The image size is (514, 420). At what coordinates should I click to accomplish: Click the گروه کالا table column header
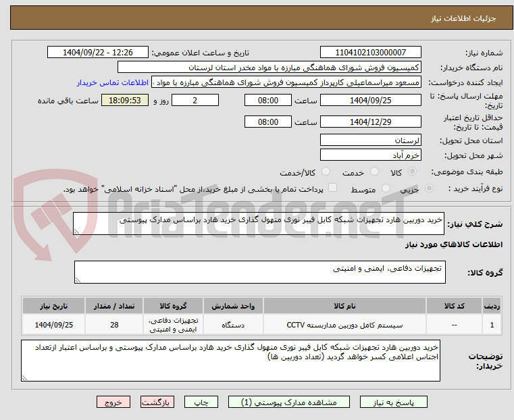coord(173,306)
